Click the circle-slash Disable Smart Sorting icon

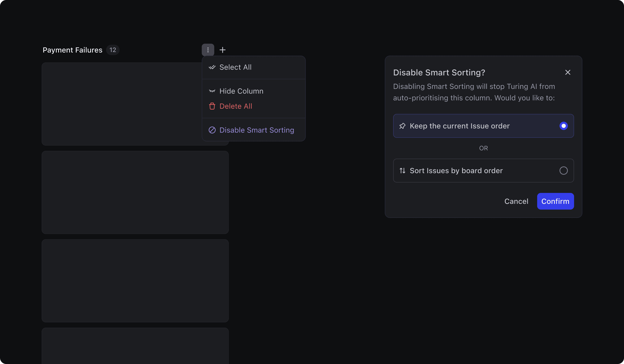(212, 130)
